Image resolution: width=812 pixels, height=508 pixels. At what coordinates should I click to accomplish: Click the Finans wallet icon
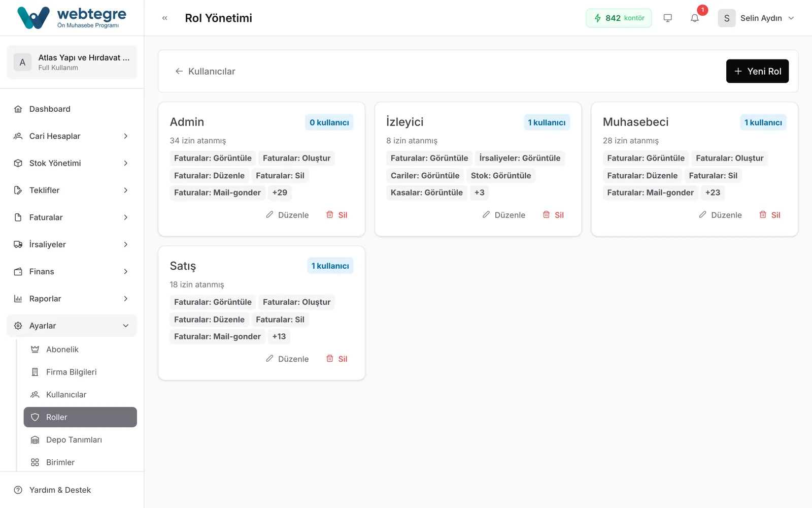18,272
